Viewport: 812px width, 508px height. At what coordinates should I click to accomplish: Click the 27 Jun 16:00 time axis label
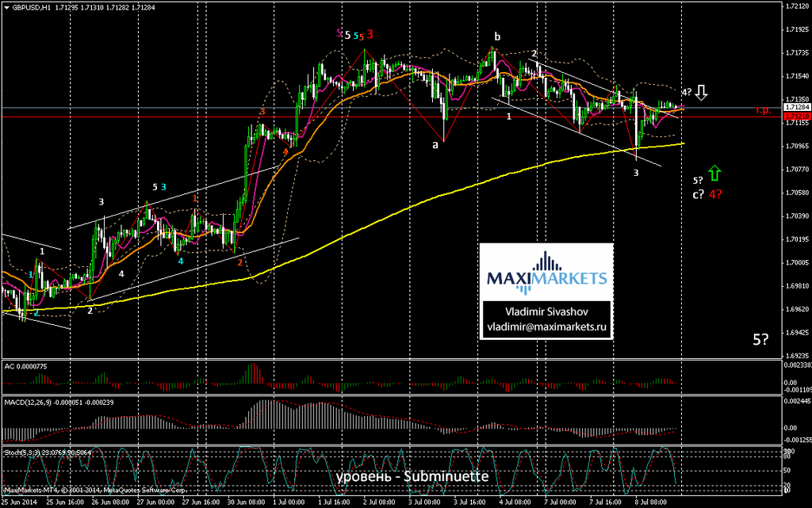click(x=201, y=502)
